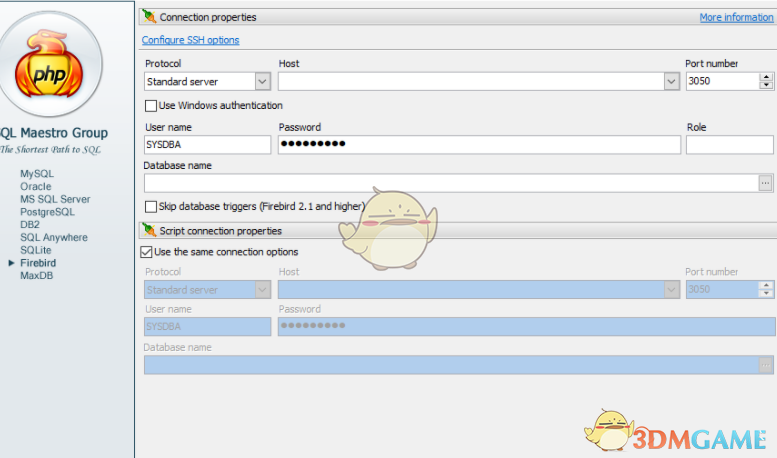Viewport: 777px width, 458px height.
Task: Select MySQL in the product list
Action: [x=37, y=173]
